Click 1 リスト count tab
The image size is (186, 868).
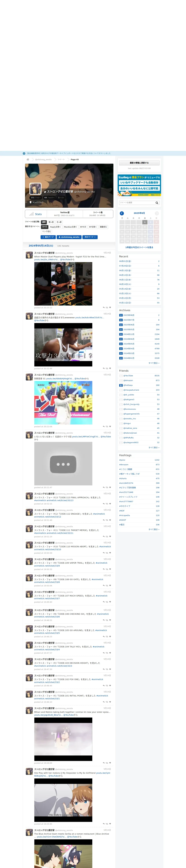tap(61, 197)
